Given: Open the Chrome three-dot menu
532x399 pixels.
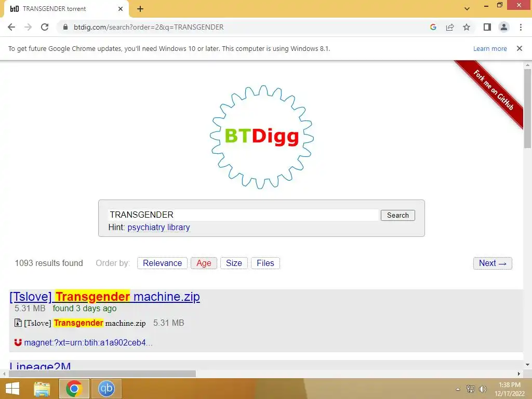Looking at the screenshot, I should click(521, 27).
